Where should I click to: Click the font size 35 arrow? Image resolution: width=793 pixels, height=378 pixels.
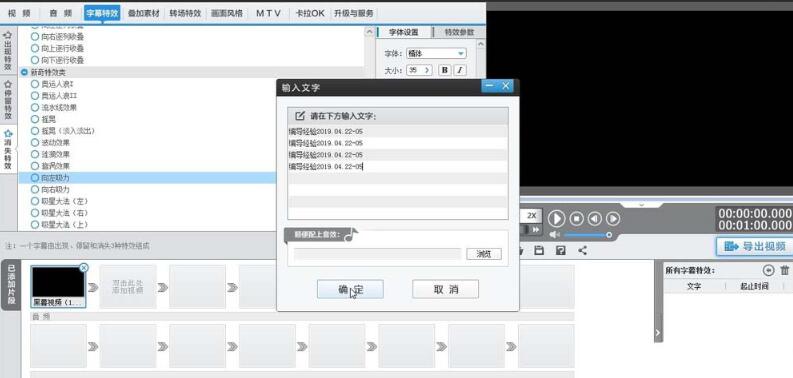427,70
